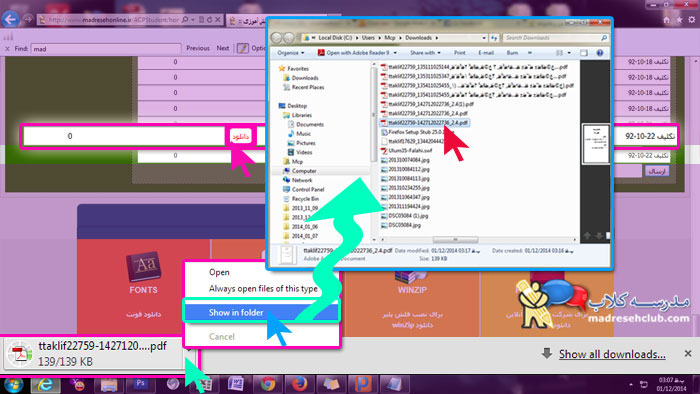Click the red download button in highlighted row
Screen dimensions: 700x394
pos(240,136)
